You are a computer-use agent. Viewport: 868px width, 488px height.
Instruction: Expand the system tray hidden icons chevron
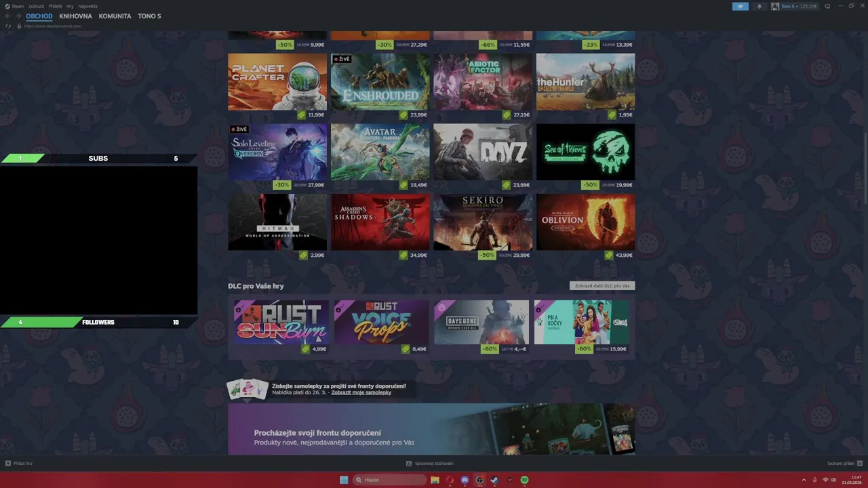[804, 480]
